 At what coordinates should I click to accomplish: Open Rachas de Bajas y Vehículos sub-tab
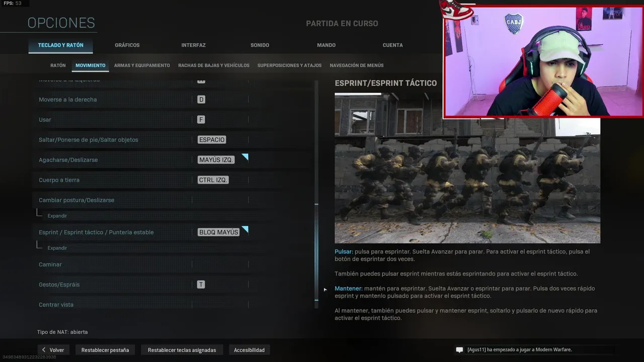coord(214,65)
